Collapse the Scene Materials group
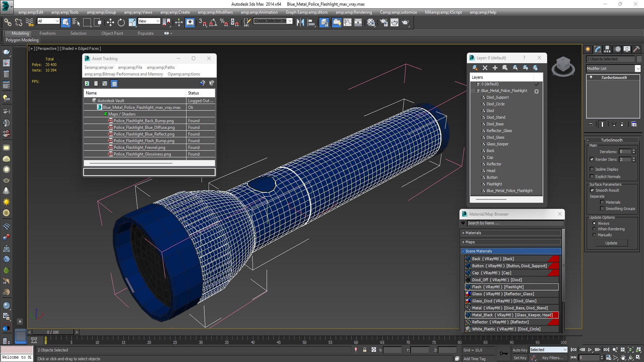644x362 pixels. point(511,251)
